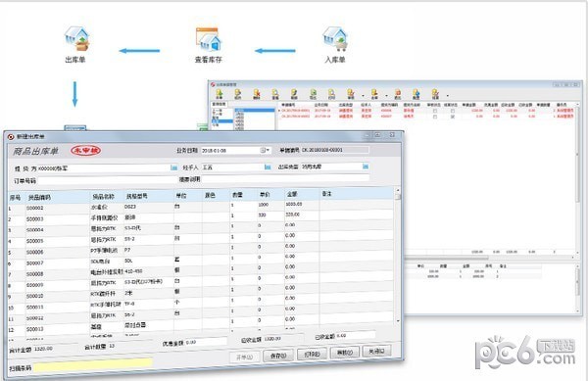Click the button between 打印 and 关闭
Viewport: 588px width, 381px height.
345,353
